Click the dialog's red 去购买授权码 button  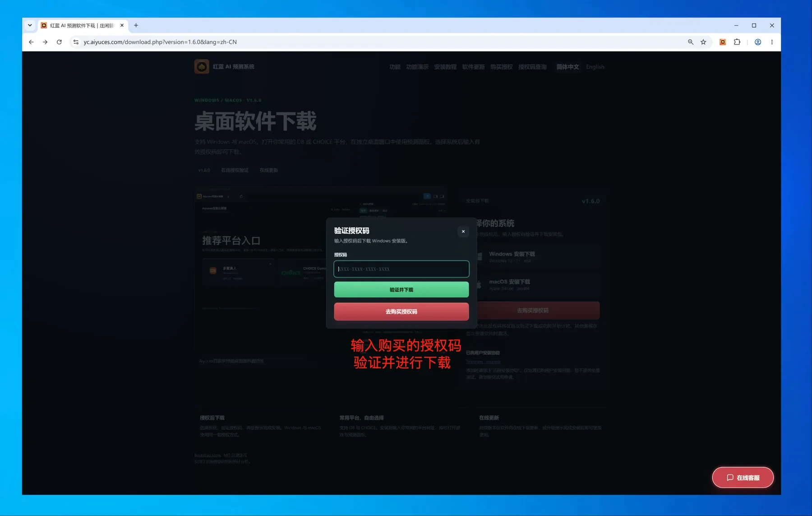click(x=401, y=311)
